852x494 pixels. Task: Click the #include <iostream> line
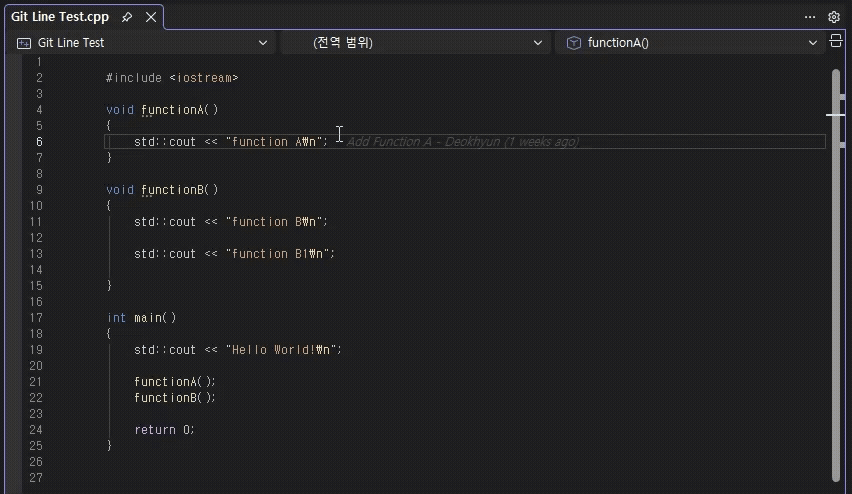pos(172,78)
